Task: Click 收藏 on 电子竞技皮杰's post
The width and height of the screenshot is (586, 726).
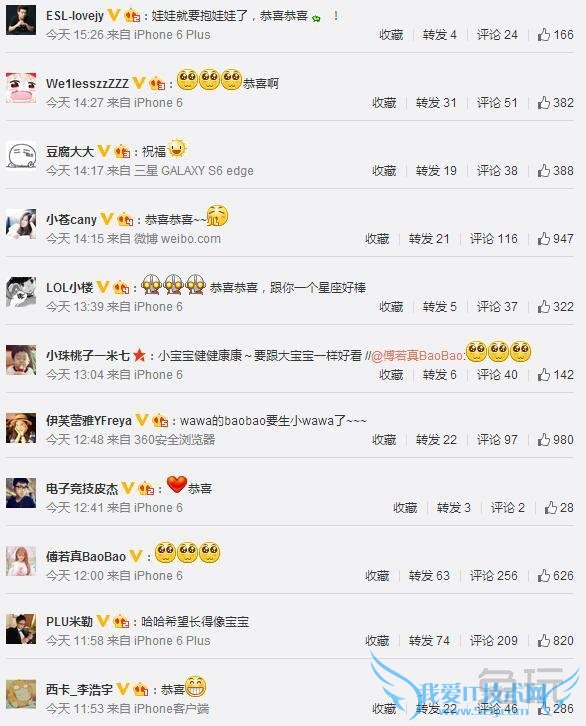Action: click(x=405, y=508)
